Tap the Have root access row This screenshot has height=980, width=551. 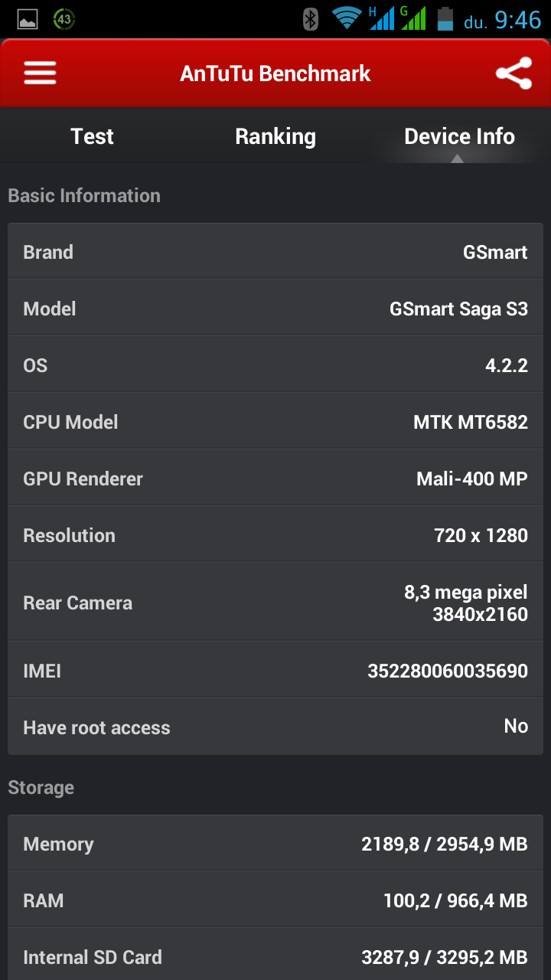coord(275,727)
